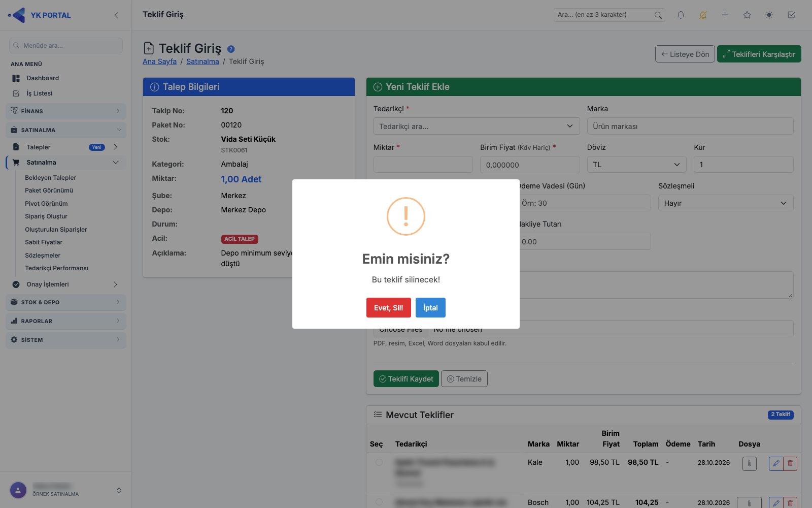Select the Bosch offer radio button
Screen dimensions: 812x508
coord(379,502)
